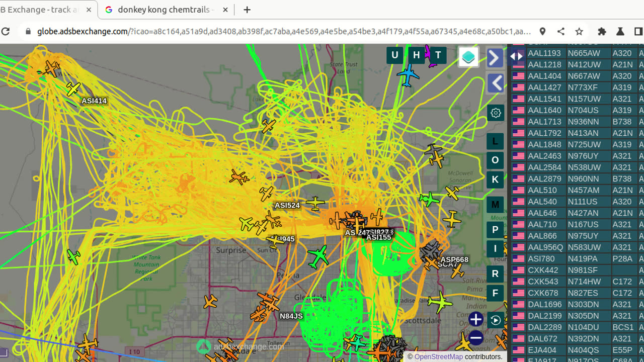The image size is (644, 362).
Task: Open a new browser tab
Action: tap(247, 10)
